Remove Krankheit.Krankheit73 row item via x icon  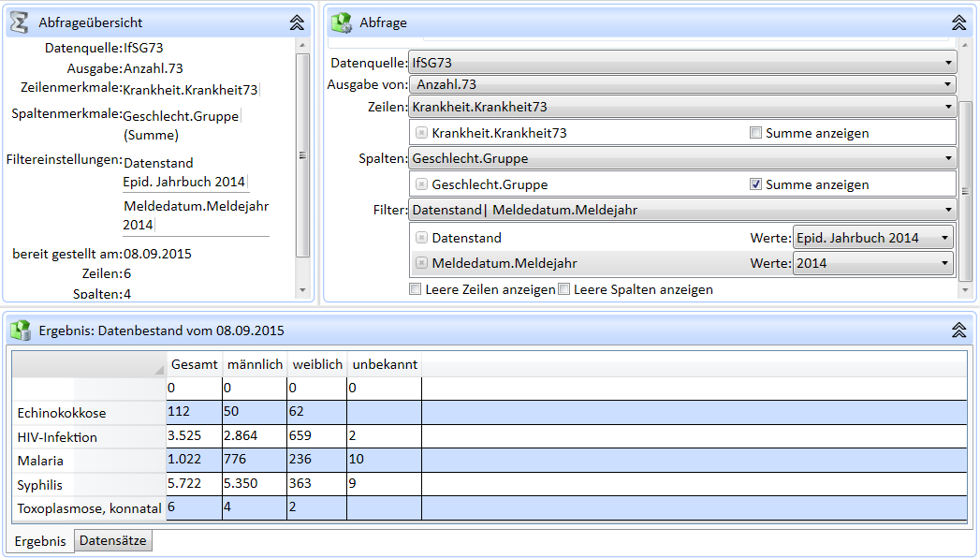click(421, 133)
